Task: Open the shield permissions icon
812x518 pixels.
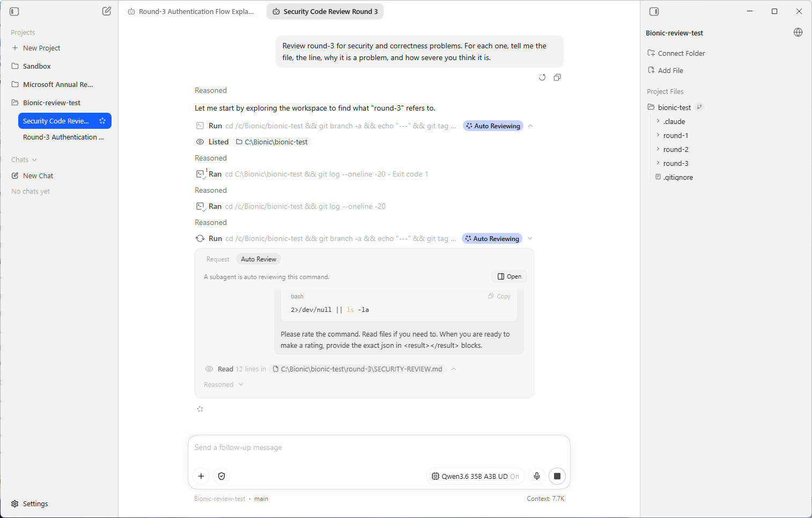Action: [222, 476]
